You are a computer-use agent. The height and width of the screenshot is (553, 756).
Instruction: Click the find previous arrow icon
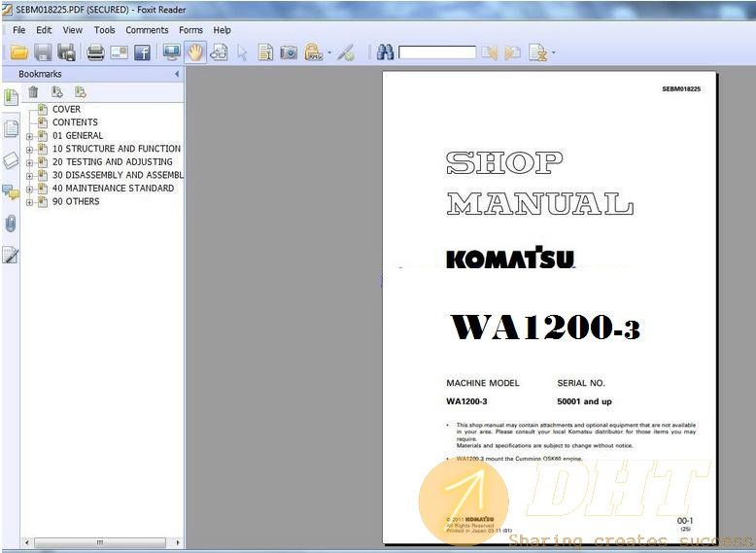coord(489,52)
